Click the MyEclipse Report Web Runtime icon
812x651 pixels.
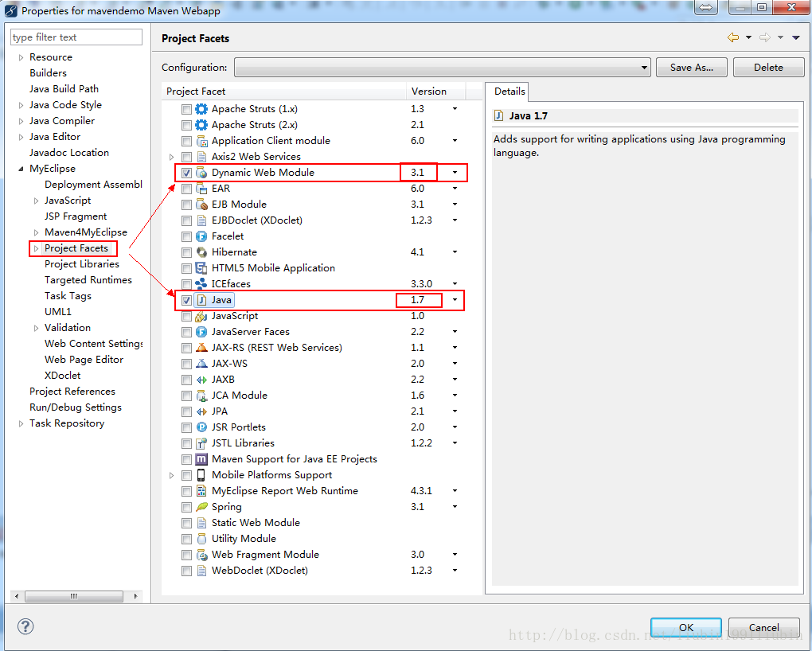201,492
